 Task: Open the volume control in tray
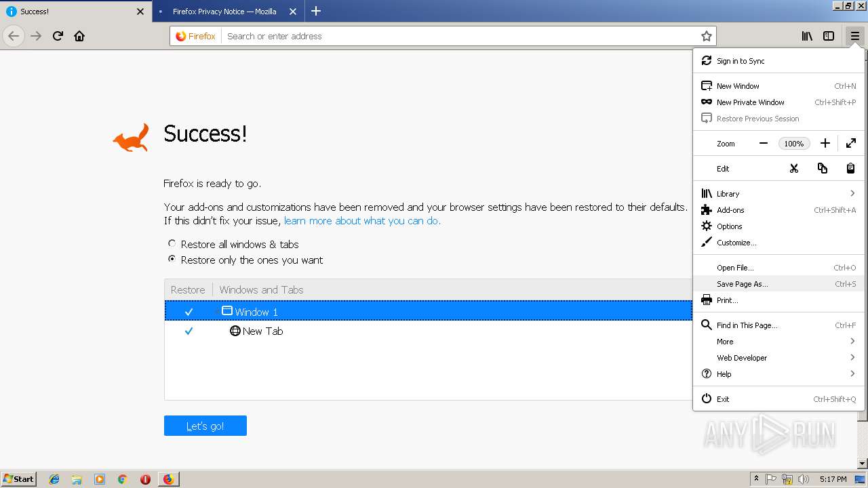point(804,479)
